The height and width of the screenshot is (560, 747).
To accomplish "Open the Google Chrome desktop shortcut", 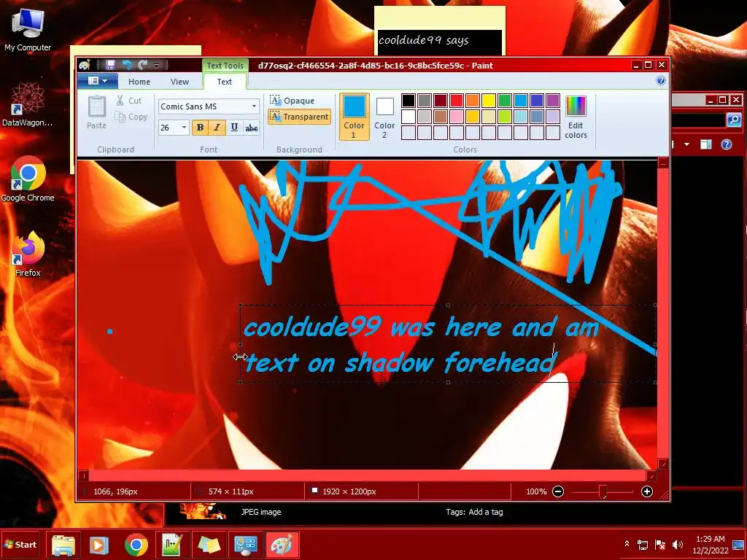I will point(28,179).
